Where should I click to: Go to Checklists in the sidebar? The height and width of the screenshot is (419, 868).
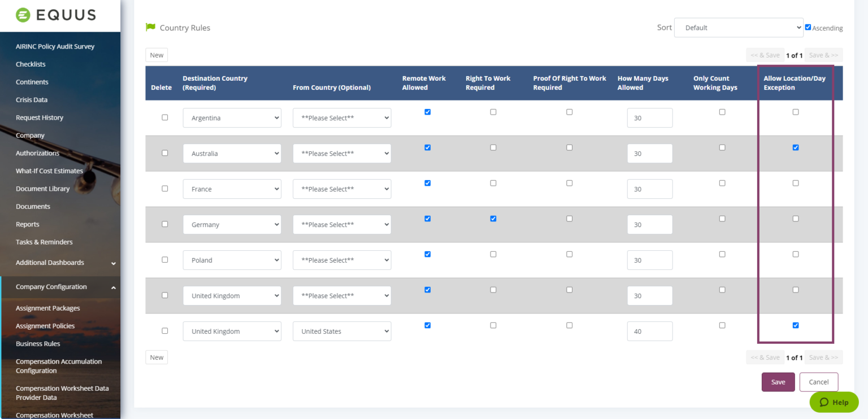pos(31,64)
